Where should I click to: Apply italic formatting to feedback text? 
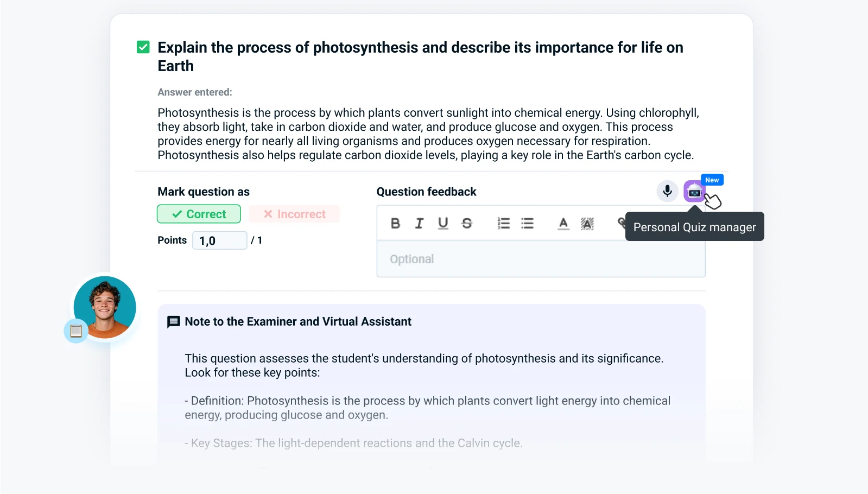tap(419, 223)
